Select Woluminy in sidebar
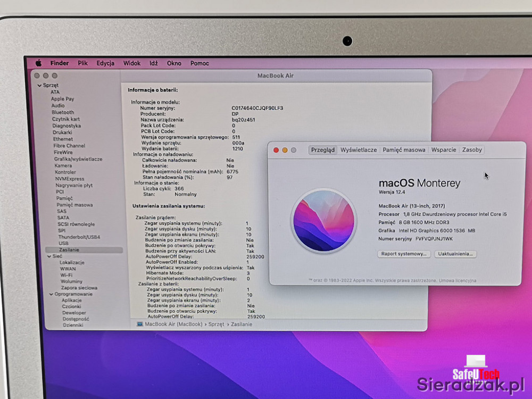The width and height of the screenshot is (532, 399). (72, 281)
